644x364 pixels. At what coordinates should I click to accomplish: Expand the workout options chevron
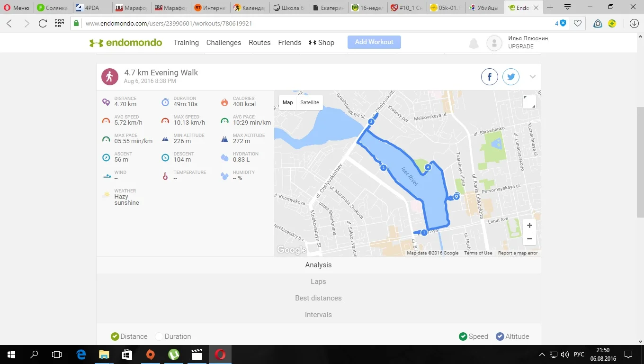tap(533, 77)
